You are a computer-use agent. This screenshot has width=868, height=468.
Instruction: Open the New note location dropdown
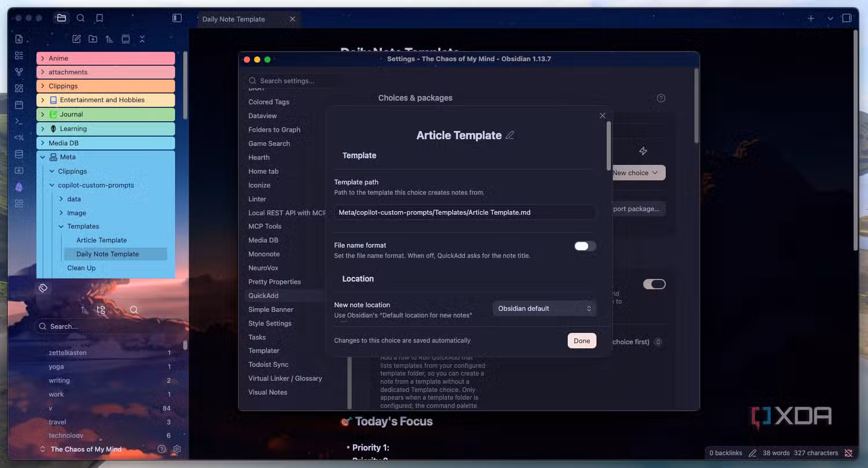544,308
